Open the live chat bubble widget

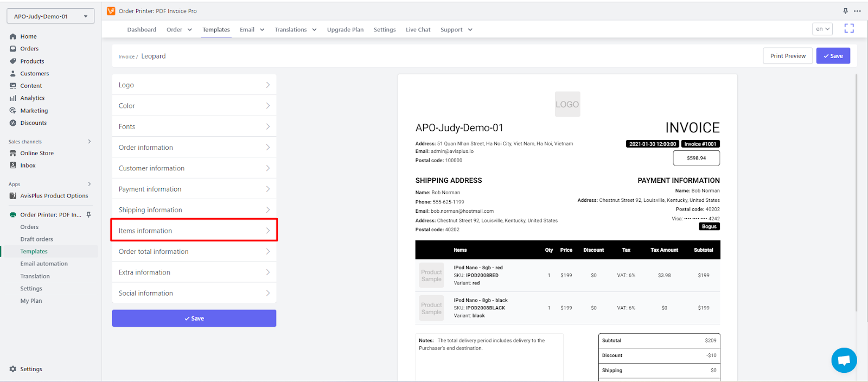click(844, 360)
